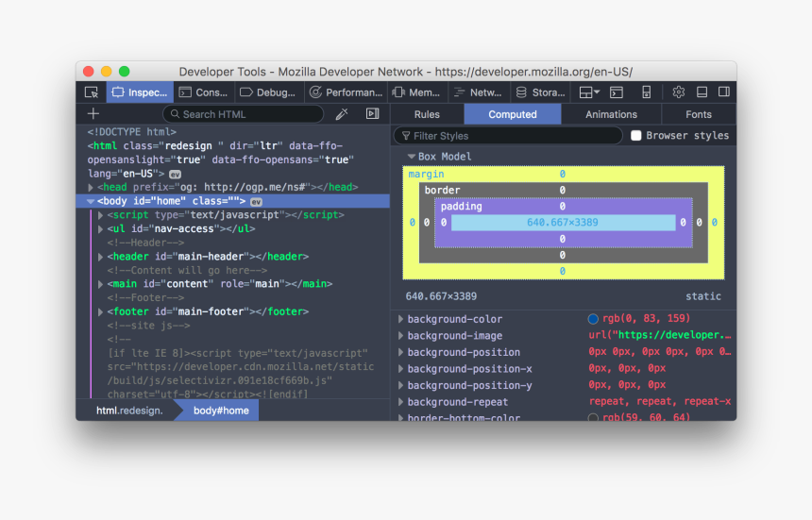
Task: Open the background-image url link
Action: tap(674, 335)
